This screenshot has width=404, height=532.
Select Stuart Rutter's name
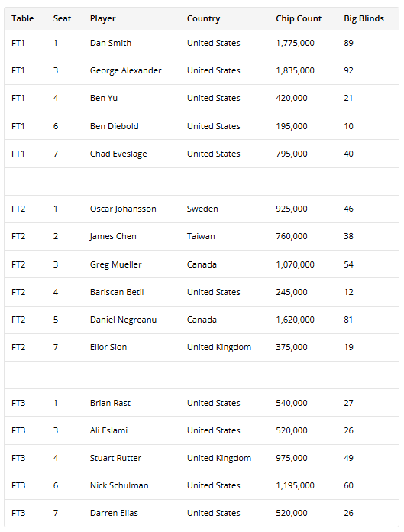pos(115,458)
